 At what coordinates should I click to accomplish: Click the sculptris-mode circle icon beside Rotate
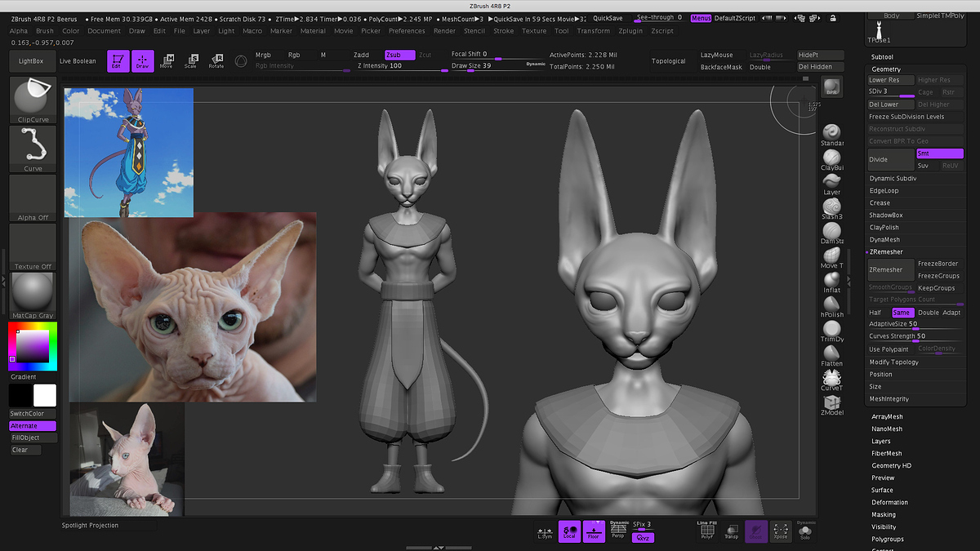coord(241,61)
